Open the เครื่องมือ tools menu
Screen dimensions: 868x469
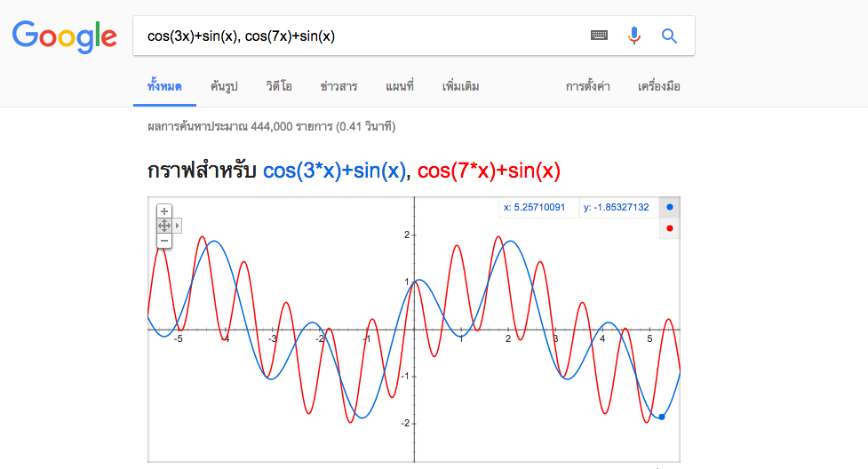click(658, 86)
